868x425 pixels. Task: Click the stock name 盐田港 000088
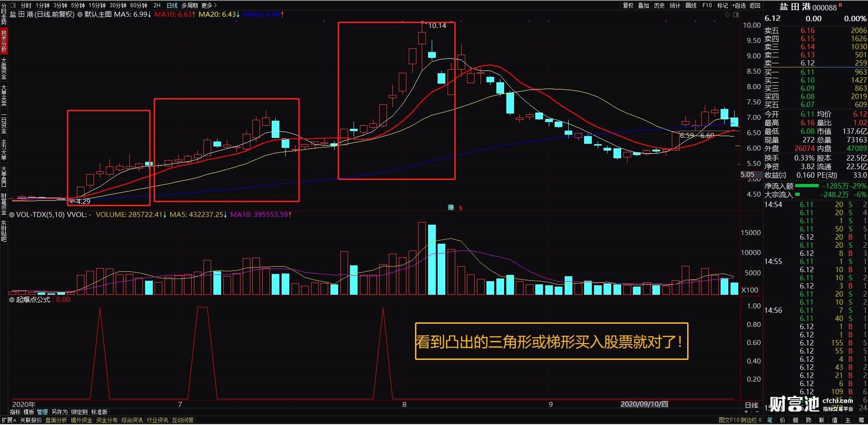tap(808, 7)
